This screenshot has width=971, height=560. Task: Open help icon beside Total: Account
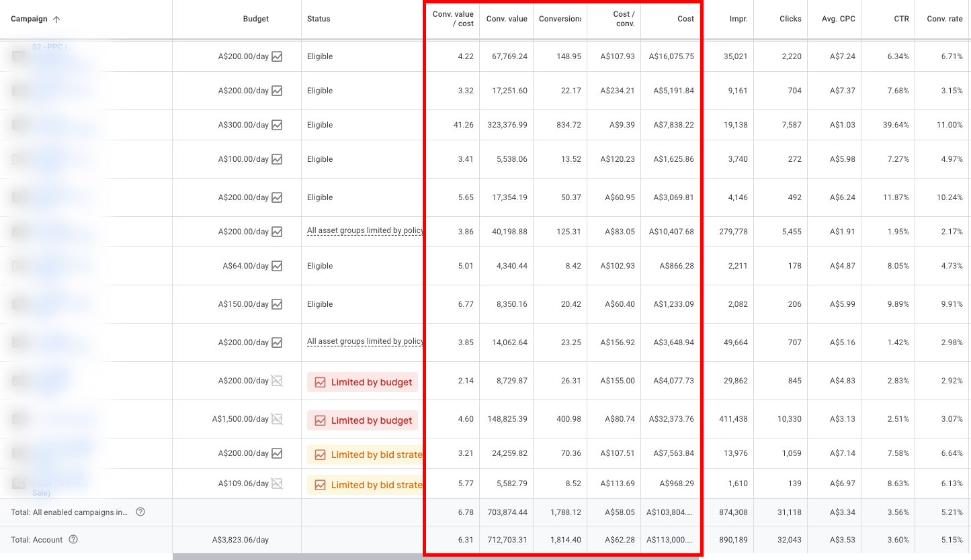(x=74, y=540)
